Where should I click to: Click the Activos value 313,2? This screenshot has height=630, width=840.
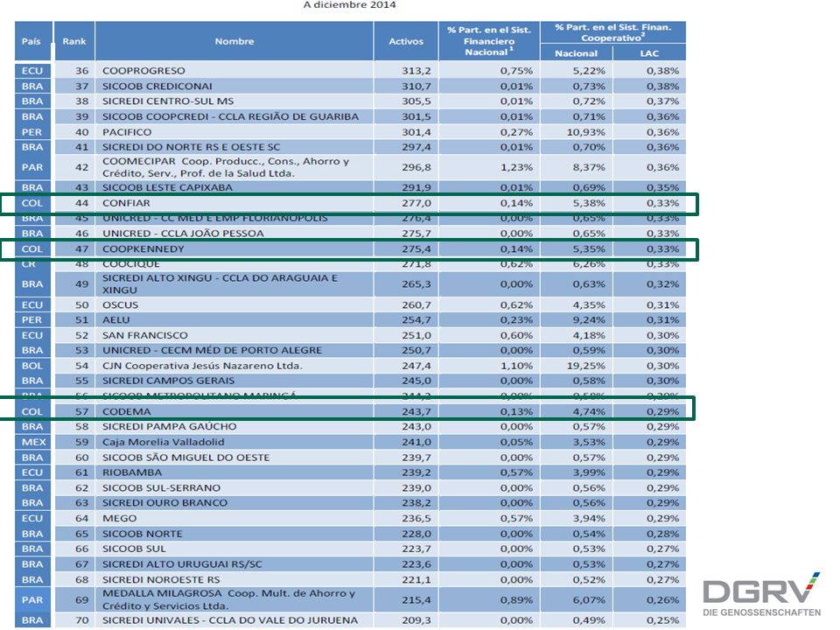(416, 71)
